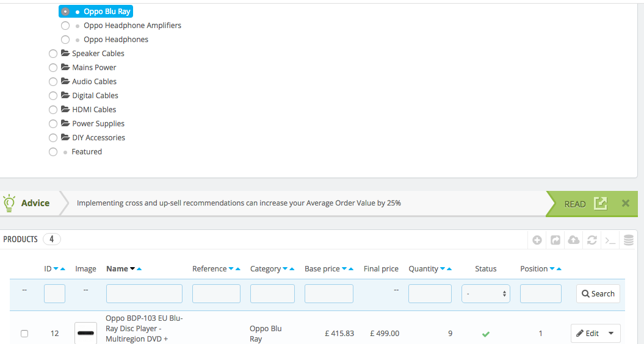Screen dimensions: 644x344
Task: Click the Featured category label
Action: tap(87, 152)
